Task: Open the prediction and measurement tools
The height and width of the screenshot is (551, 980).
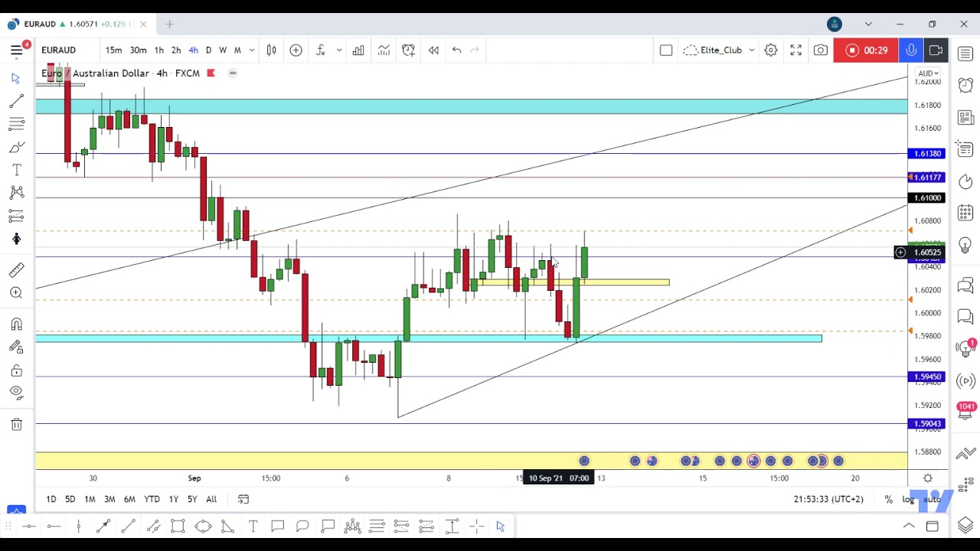Action: pyautogui.click(x=16, y=216)
